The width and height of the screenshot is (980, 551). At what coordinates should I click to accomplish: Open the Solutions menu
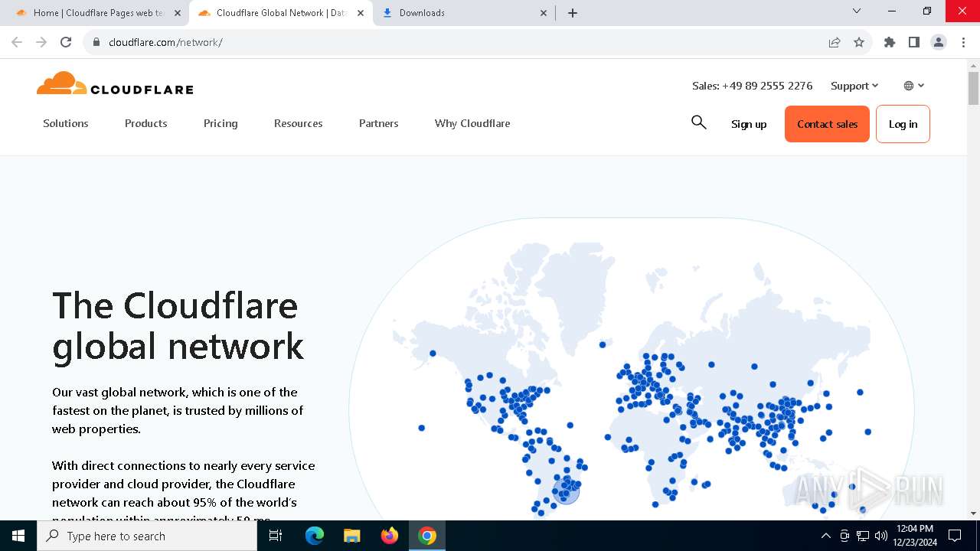tap(66, 123)
